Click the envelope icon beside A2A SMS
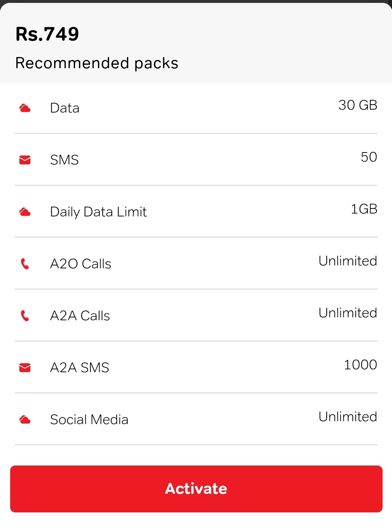This screenshot has width=392, height=532. pyautogui.click(x=25, y=367)
